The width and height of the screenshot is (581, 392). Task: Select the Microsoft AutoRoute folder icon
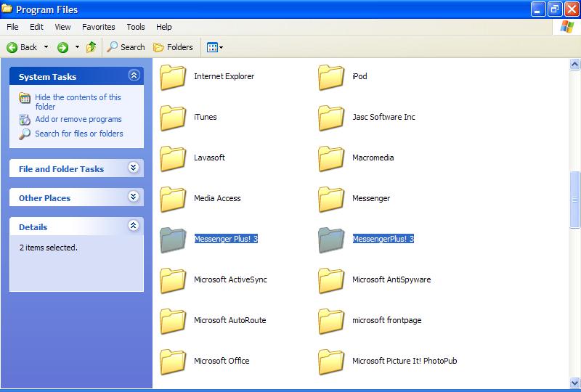click(173, 321)
